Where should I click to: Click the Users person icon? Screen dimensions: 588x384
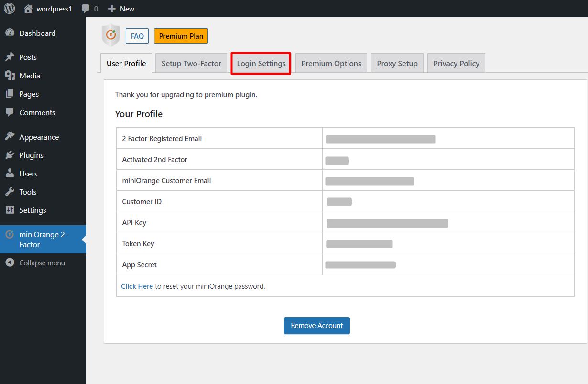pos(10,174)
